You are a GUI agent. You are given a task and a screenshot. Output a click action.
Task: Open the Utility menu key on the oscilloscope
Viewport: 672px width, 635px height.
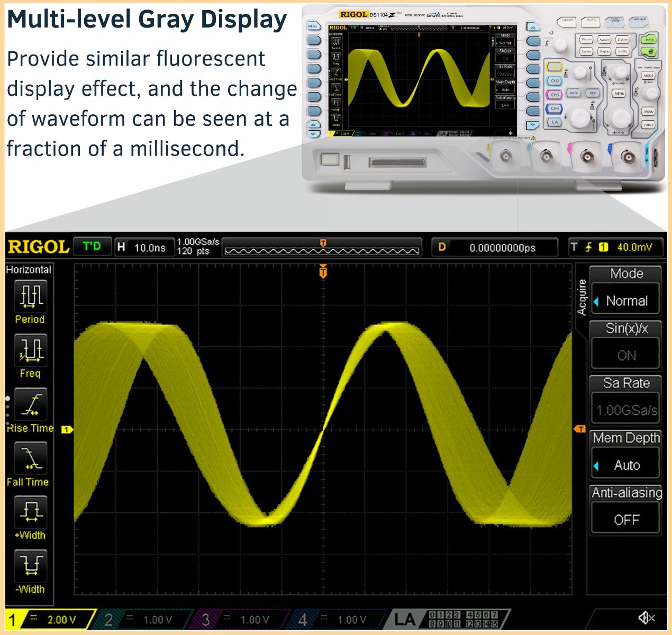coord(622,52)
